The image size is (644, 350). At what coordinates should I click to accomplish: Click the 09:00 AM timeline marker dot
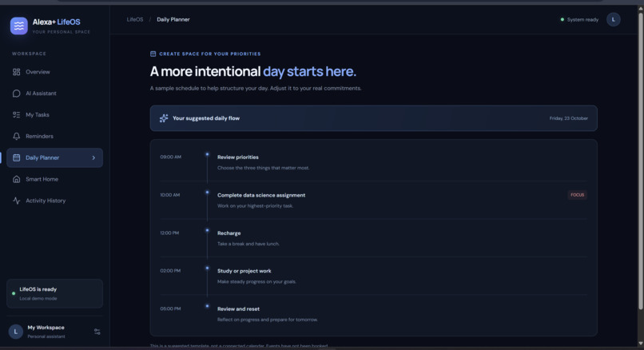pos(207,154)
